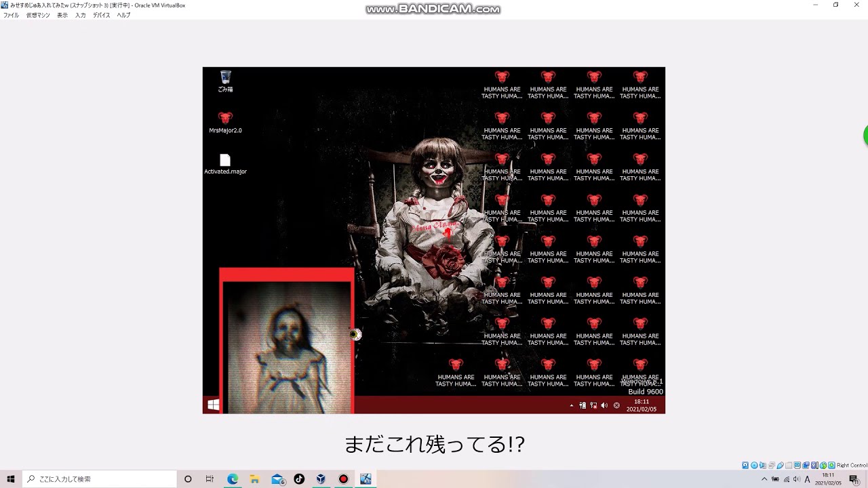Select the MrsMajor2.0 desktop icon
Viewport: 868px width, 488px height.
point(225,122)
